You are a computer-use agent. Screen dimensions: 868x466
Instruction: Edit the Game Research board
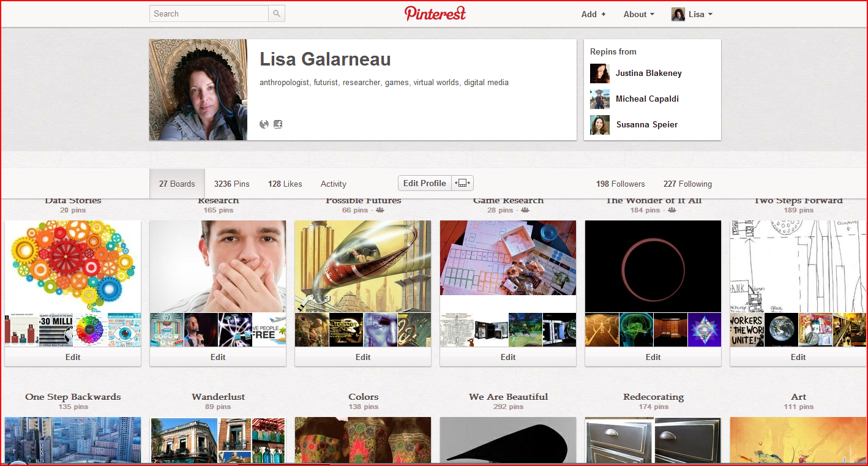tap(508, 357)
